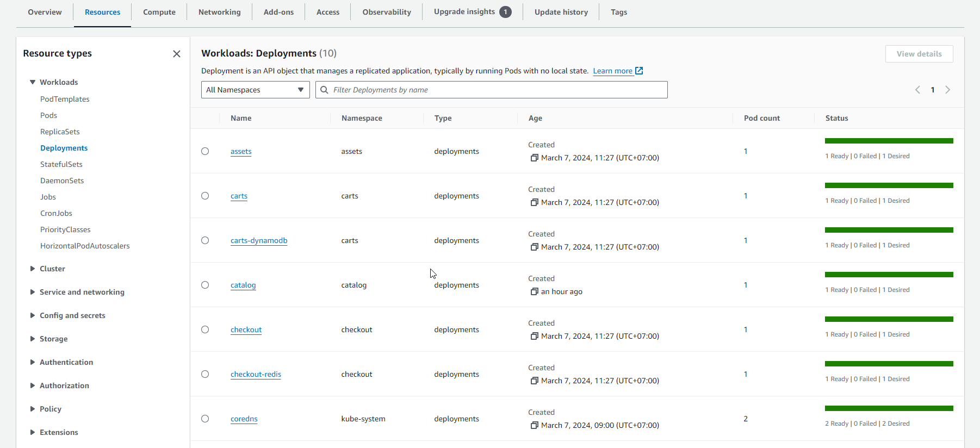
Task: Switch to the Tags tab
Action: point(619,12)
